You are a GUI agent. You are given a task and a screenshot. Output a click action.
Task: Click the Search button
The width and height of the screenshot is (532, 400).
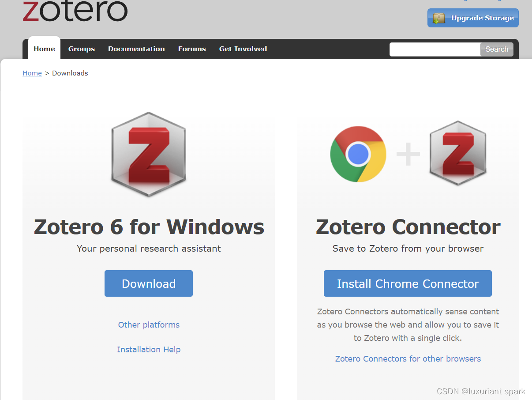(497, 49)
